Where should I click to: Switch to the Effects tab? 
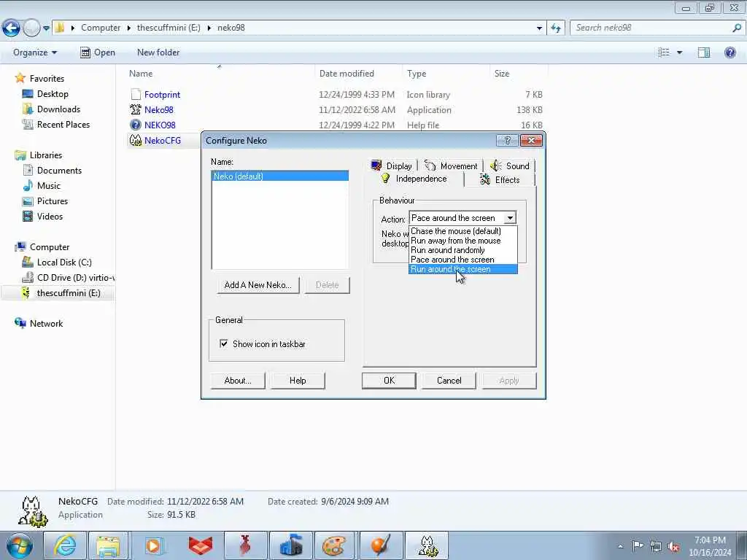500,179
